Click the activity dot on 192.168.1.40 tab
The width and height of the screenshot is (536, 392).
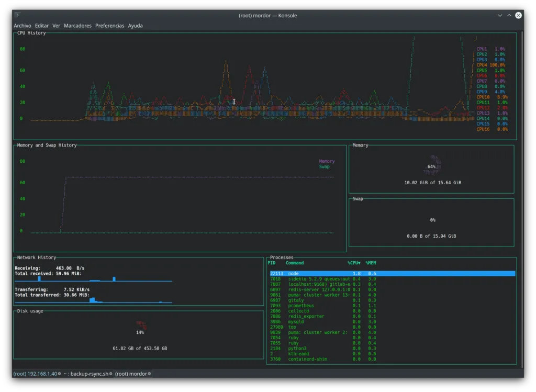tap(59, 374)
